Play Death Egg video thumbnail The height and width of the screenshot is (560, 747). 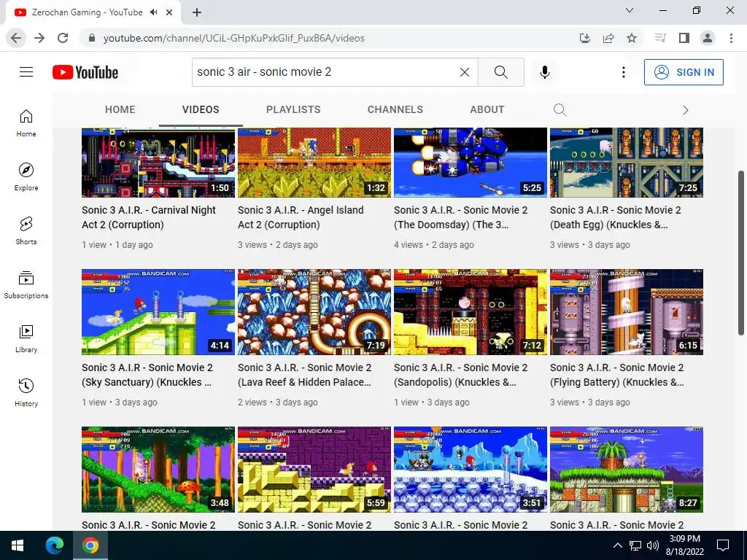[627, 163]
